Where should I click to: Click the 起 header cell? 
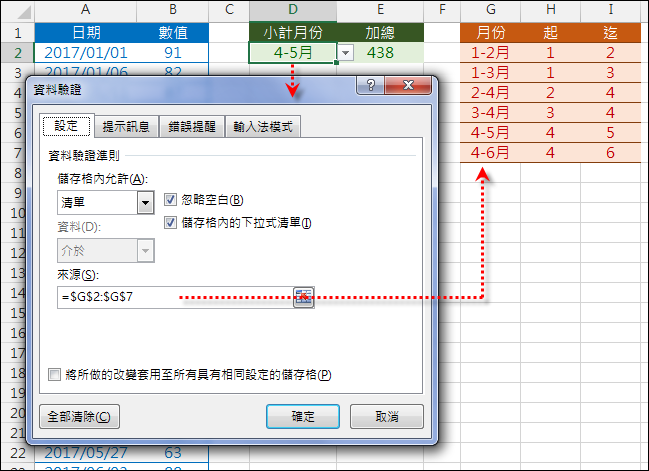tap(550, 33)
